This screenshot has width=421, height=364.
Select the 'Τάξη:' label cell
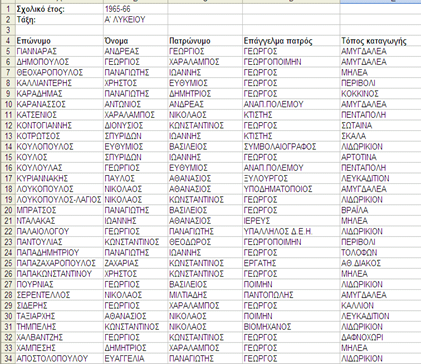(x=59, y=20)
